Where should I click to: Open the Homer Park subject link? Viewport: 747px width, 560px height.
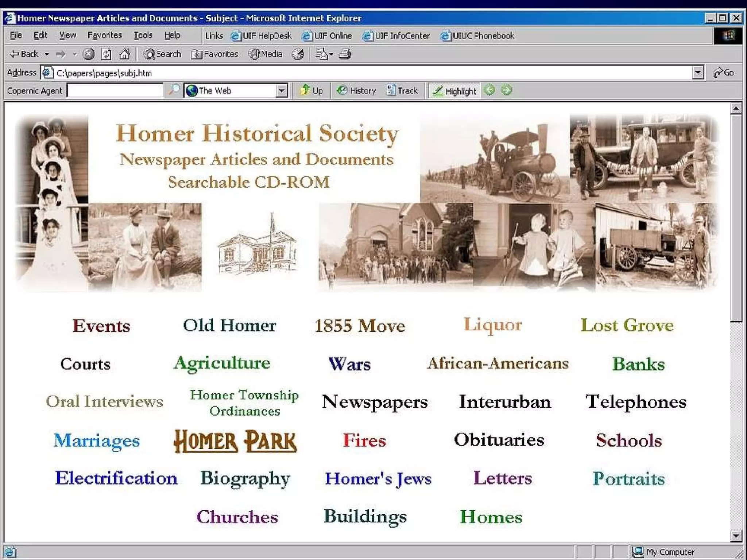(235, 441)
